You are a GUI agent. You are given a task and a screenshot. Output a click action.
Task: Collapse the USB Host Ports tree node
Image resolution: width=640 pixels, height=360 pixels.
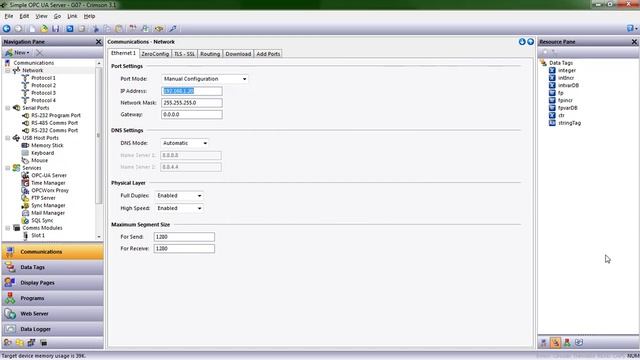tap(8, 138)
